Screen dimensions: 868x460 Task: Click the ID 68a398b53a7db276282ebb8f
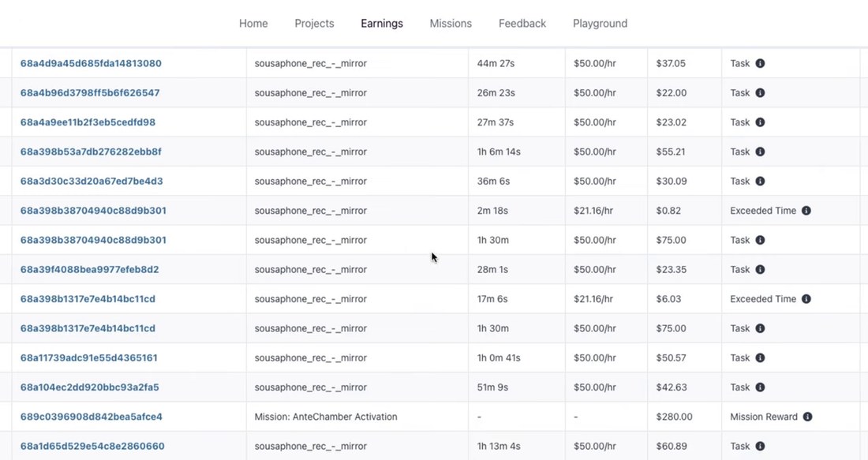(91, 151)
